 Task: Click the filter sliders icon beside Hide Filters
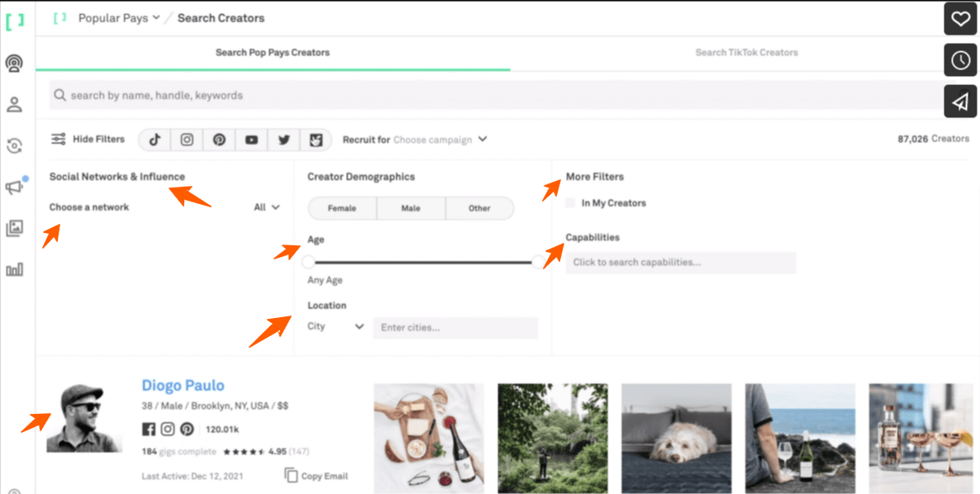(x=59, y=140)
